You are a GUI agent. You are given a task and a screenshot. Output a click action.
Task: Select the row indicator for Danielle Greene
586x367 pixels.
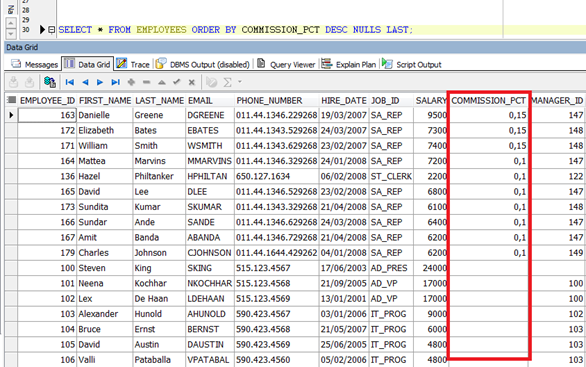11,115
